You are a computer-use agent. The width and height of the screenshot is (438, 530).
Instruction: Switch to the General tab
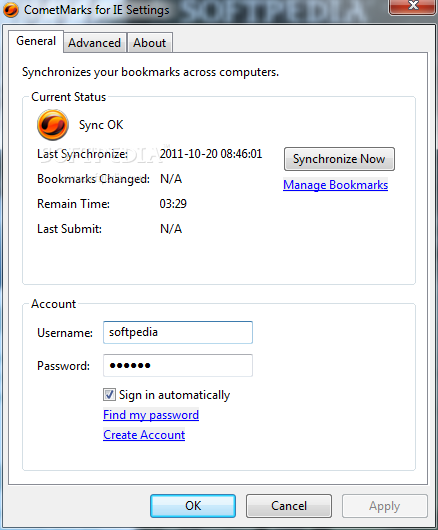[x=36, y=41]
